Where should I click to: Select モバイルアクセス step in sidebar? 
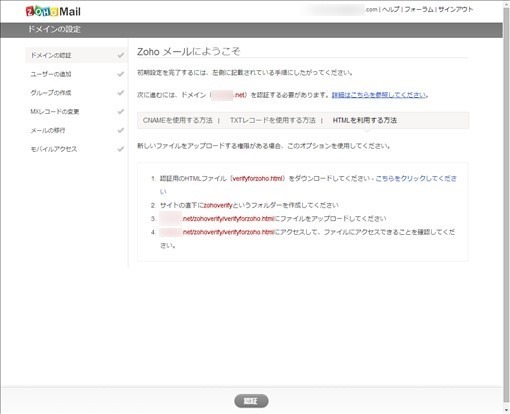(54, 149)
